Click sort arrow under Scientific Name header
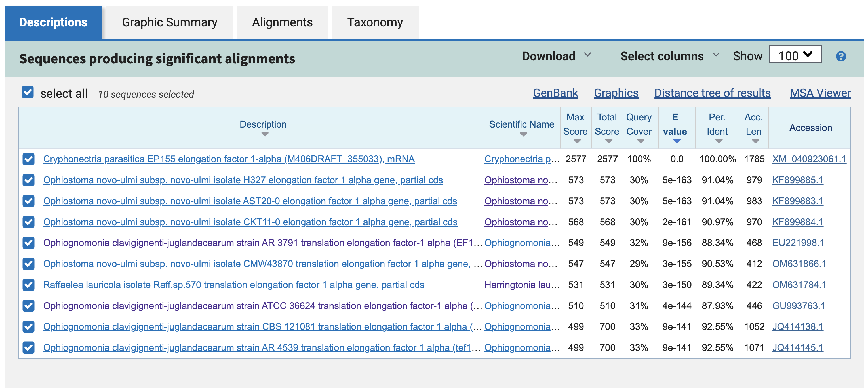The image size is (868, 392). click(523, 135)
